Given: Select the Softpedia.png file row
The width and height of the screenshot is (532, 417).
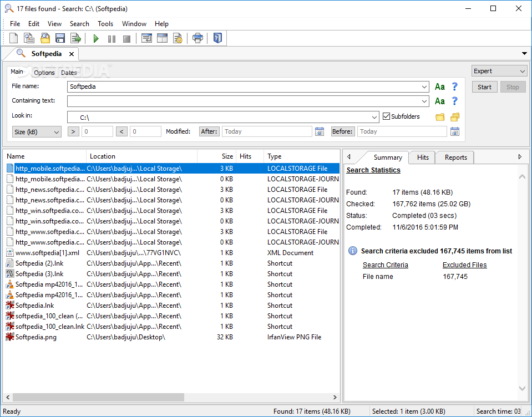Looking at the screenshot, I should 173,337.
